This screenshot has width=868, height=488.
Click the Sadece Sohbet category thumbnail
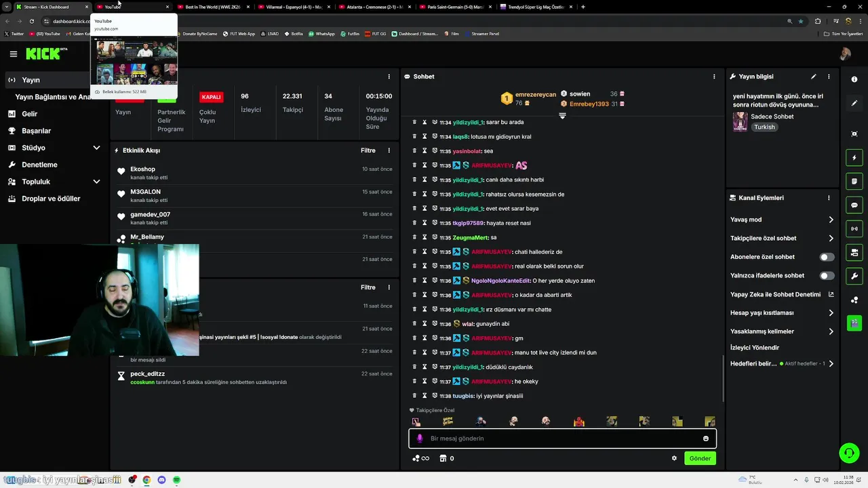740,121
